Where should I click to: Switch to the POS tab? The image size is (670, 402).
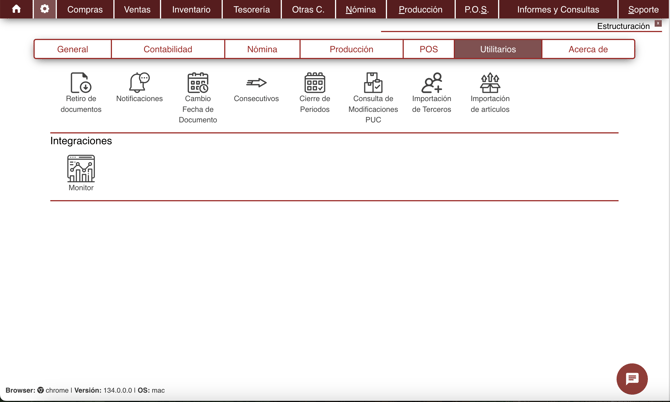pos(429,49)
